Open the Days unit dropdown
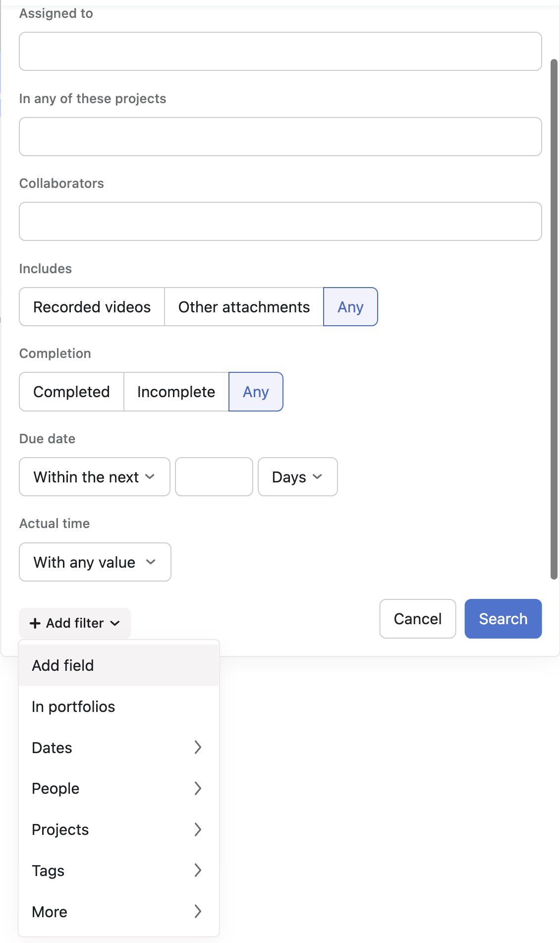 tap(297, 477)
